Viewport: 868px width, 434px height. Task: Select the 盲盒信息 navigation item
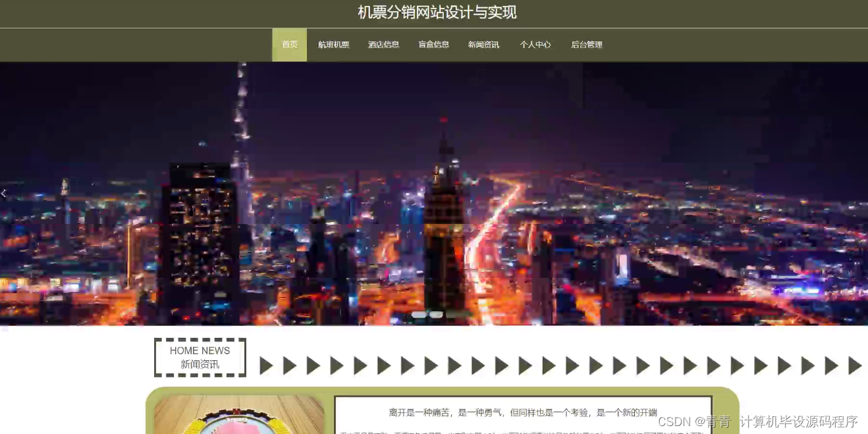pyautogui.click(x=434, y=45)
